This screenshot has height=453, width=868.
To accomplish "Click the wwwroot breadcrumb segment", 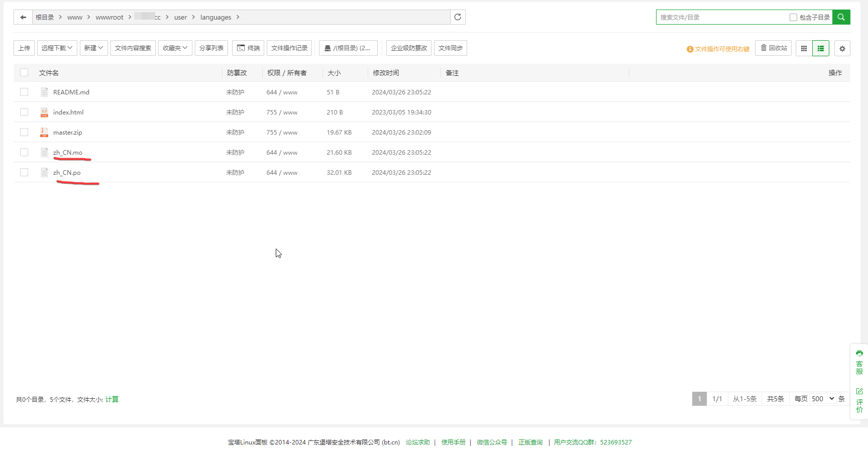I will [x=110, y=17].
